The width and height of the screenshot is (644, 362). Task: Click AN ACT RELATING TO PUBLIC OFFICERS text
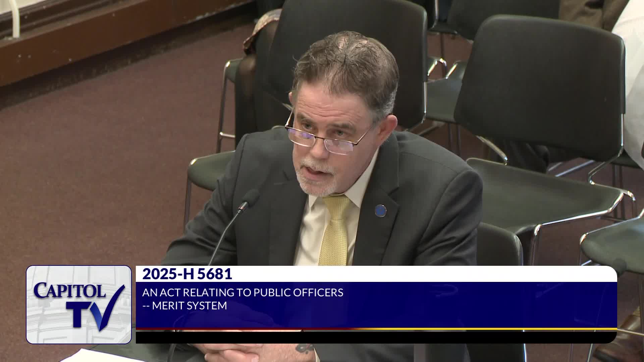pyautogui.click(x=243, y=293)
